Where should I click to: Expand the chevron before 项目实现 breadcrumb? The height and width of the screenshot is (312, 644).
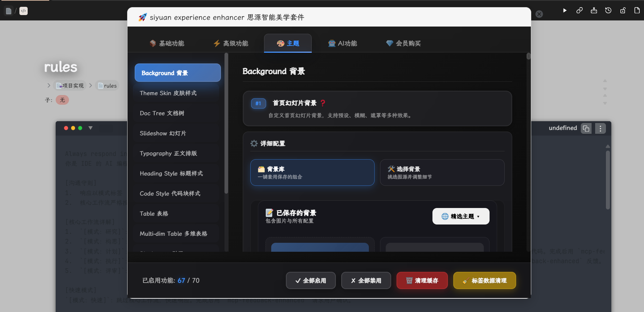pyautogui.click(x=49, y=85)
